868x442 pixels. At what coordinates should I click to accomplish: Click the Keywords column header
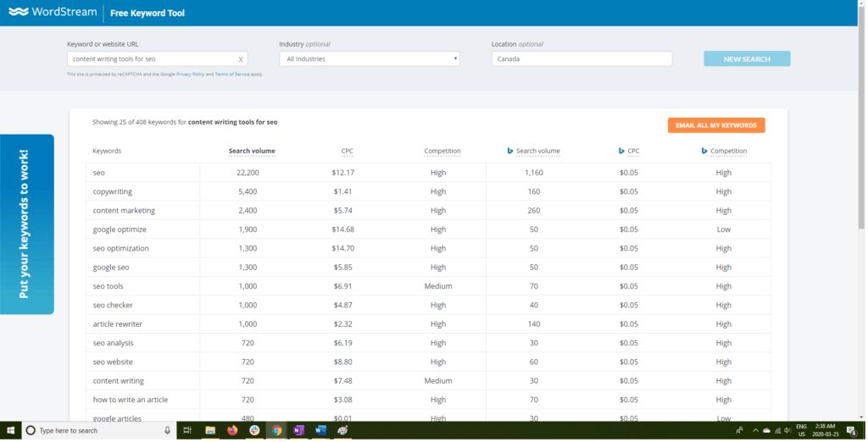coord(107,151)
